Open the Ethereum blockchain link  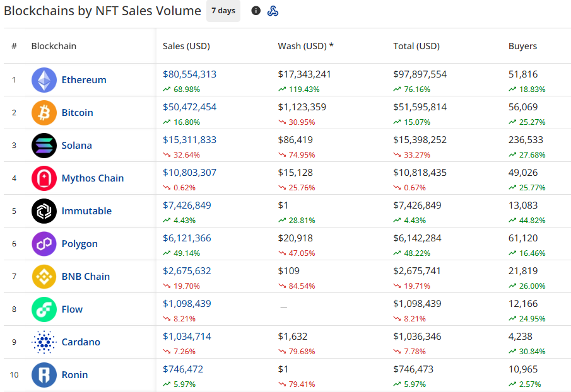click(84, 80)
